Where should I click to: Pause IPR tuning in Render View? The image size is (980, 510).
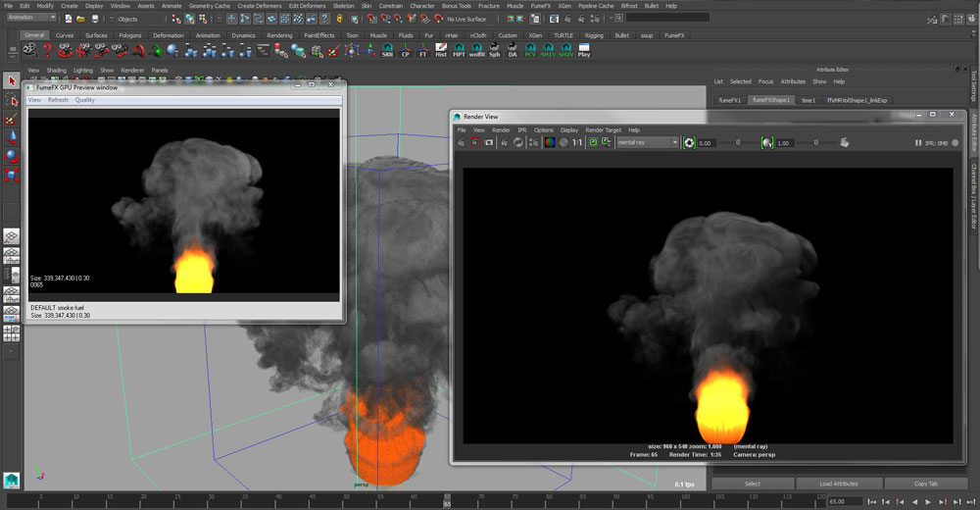pyautogui.click(x=918, y=142)
